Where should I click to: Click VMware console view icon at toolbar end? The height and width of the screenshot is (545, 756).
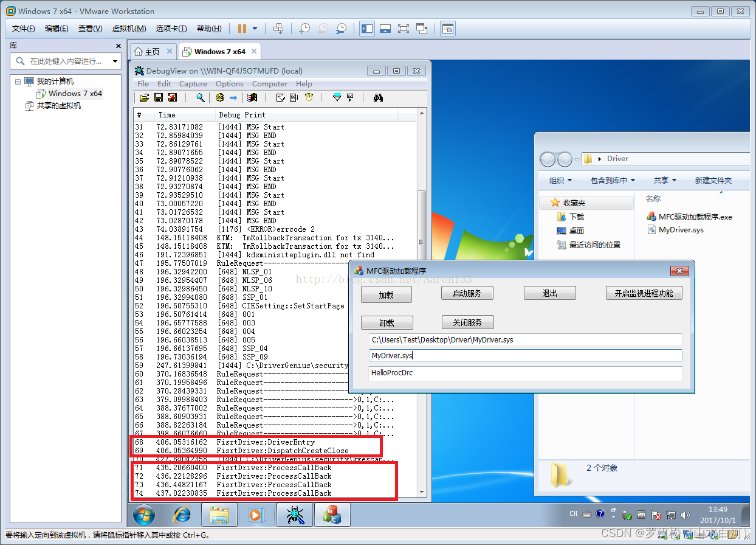(448, 29)
